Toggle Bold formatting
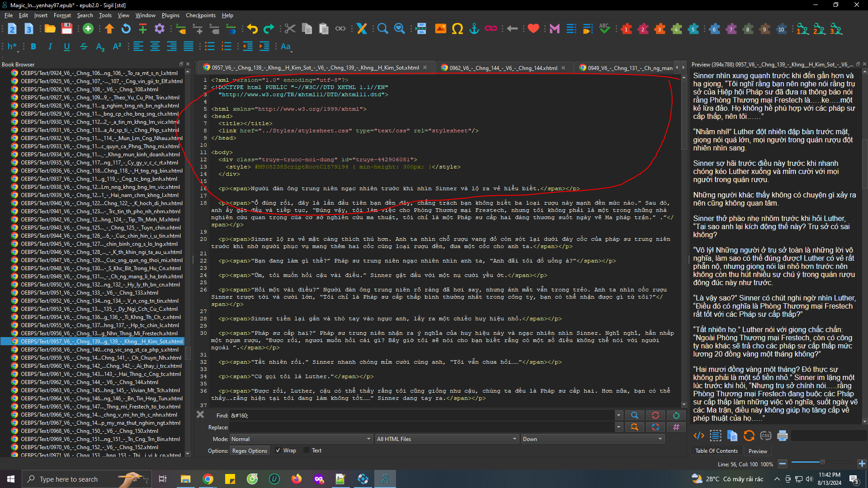Image resolution: width=868 pixels, height=488 pixels. (x=33, y=47)
